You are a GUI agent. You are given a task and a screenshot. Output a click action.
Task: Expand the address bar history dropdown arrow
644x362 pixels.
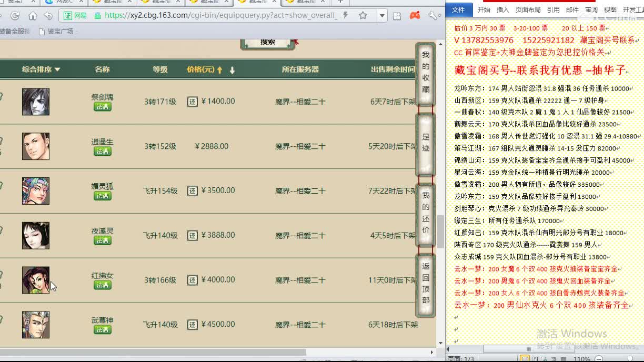click(x=383, y=16)
